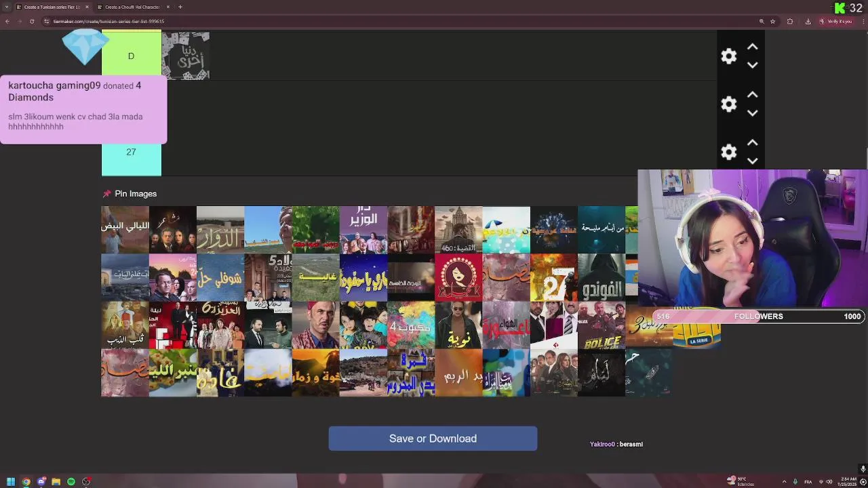868x488 pixels.
Task: Pick the نوبة series thumbnail
Action: 458,325
